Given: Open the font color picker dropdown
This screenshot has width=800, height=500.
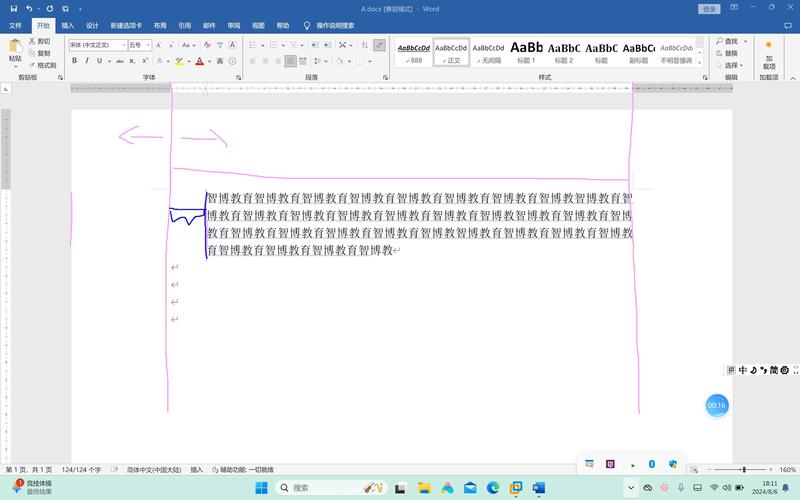Looking at the screenshot, I should click(x=209, y=61).
